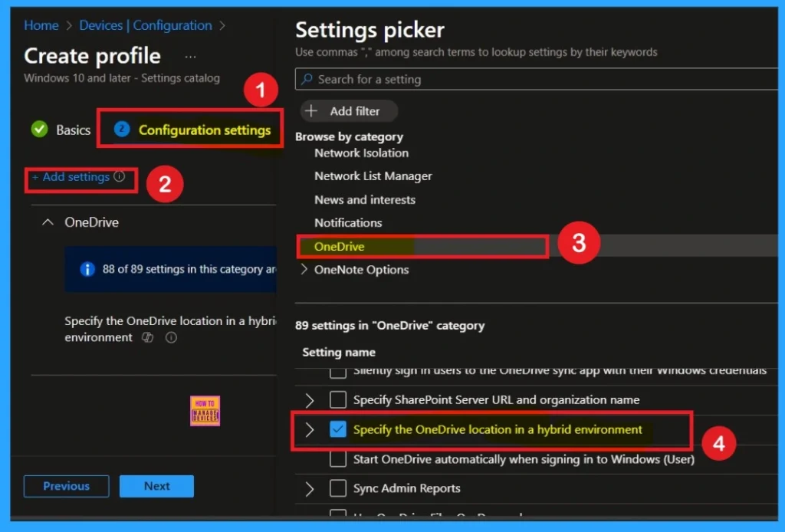This screenshot has width=785, height=532.
Task: Toggle Silently sign in users checkbox
Action: (x=338, y=372)
